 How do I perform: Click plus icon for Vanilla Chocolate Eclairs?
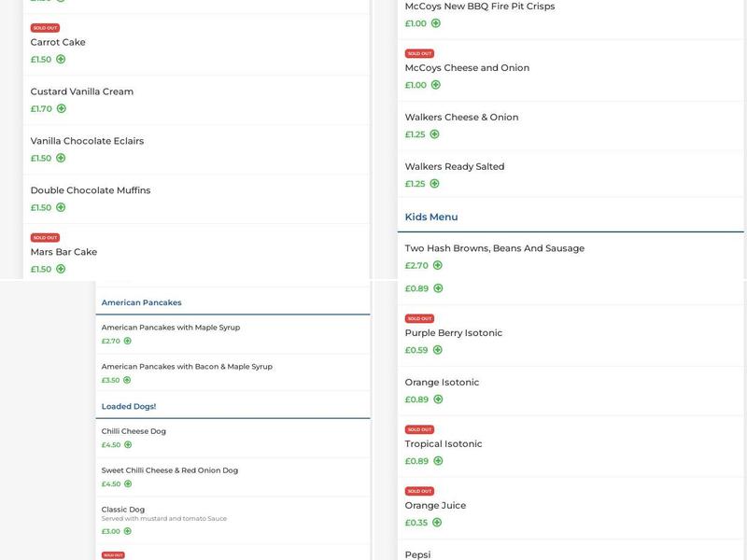pos(61,158)
